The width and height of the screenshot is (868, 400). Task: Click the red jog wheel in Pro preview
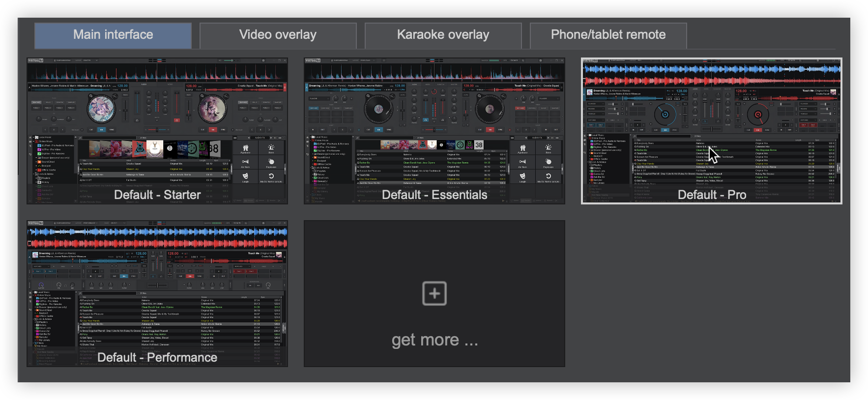(x=758, y=114)
